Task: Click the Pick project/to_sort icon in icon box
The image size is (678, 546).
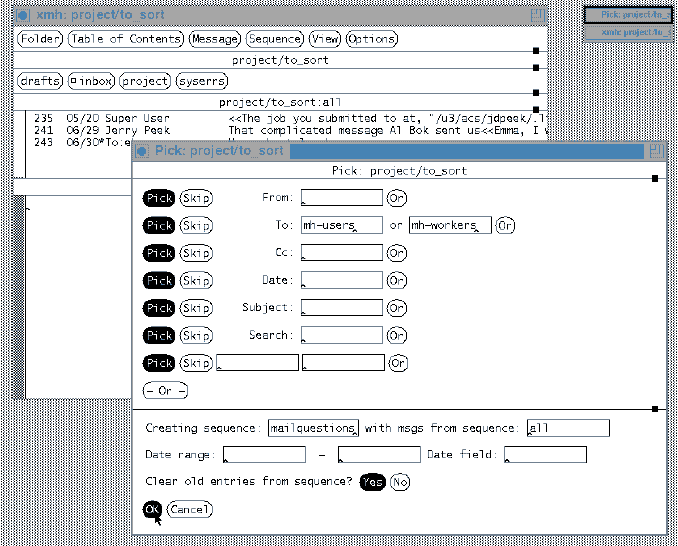Action: (x=628, y=15)
